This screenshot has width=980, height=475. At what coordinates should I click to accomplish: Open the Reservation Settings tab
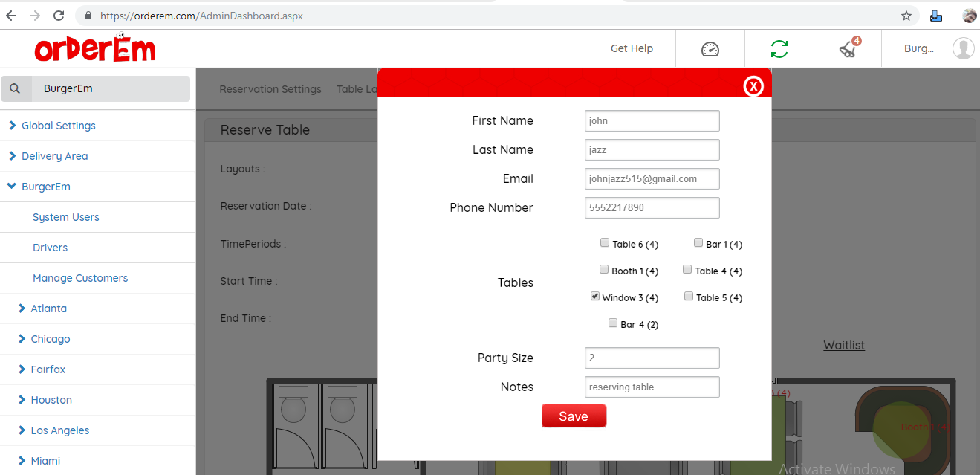[270, 89]
